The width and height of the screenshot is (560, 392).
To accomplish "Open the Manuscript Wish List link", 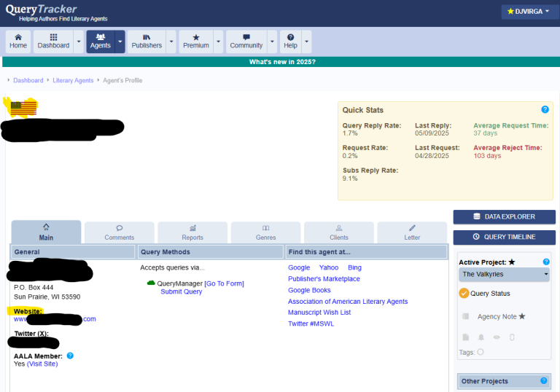I will [319, 312].
